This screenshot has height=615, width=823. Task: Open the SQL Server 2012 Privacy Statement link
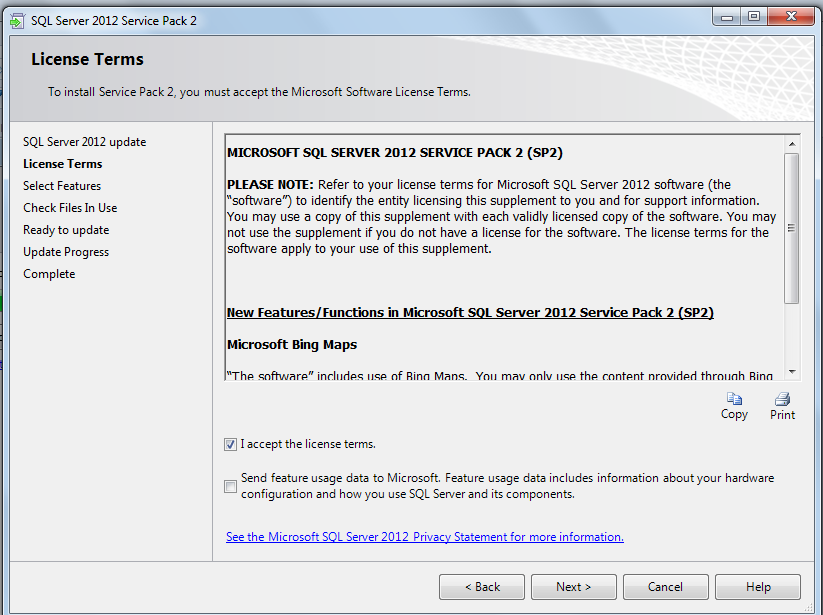pos(425,537)
